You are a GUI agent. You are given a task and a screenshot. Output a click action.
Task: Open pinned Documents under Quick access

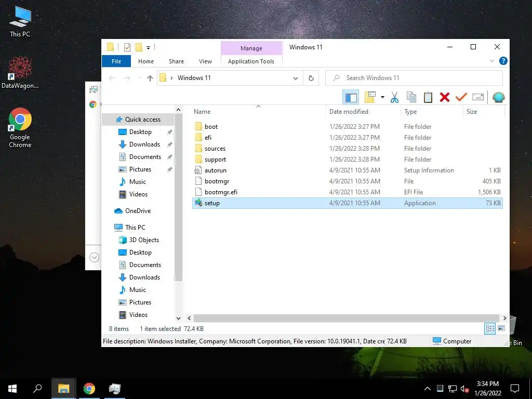145,157
